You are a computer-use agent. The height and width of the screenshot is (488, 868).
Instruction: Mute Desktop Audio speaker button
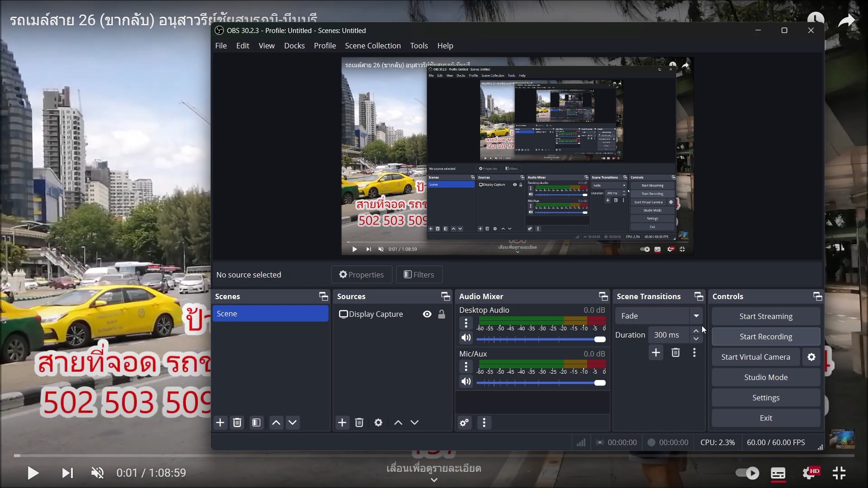466,338
